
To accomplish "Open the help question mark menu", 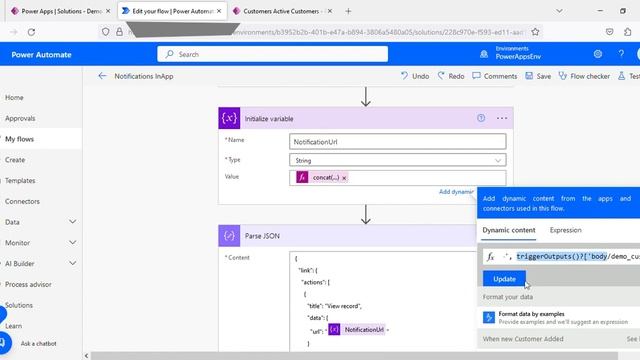I will [621, 54].
